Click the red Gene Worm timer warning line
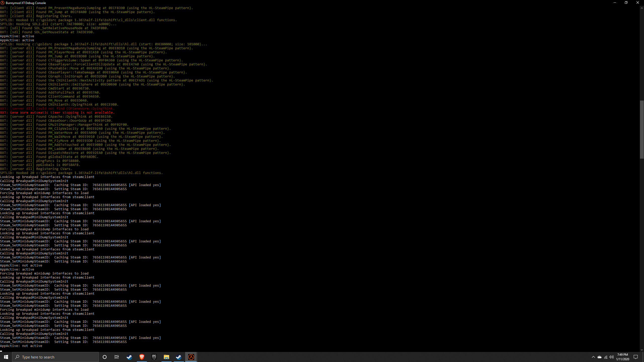The height and width of the screenshot is (362, 644). coord(57,113)
